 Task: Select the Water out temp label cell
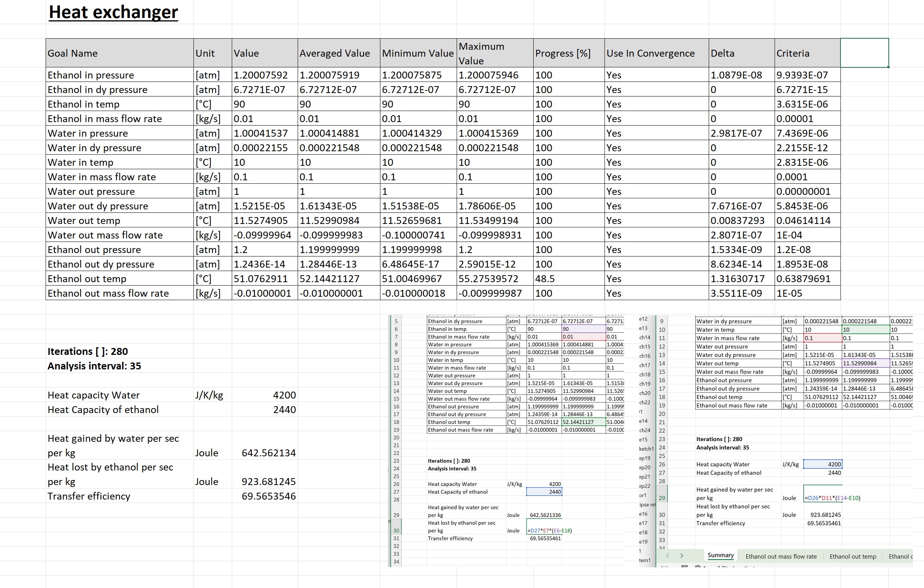(120, 220)
